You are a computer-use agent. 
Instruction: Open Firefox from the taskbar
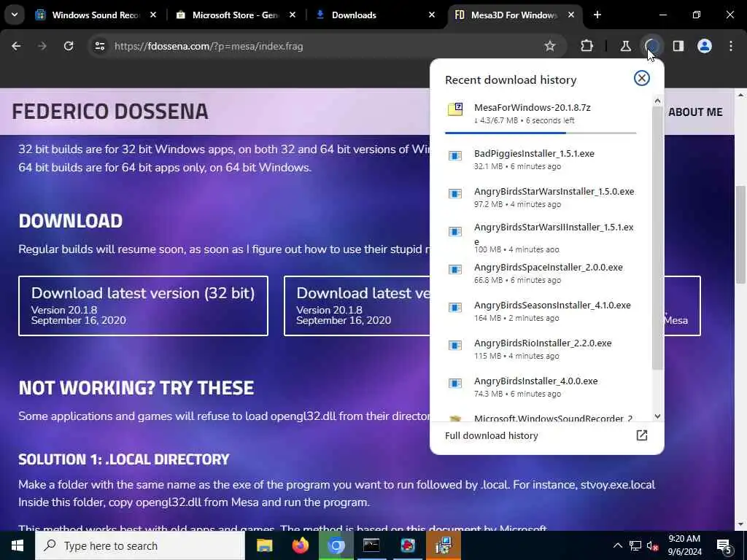tap(300, 545)
